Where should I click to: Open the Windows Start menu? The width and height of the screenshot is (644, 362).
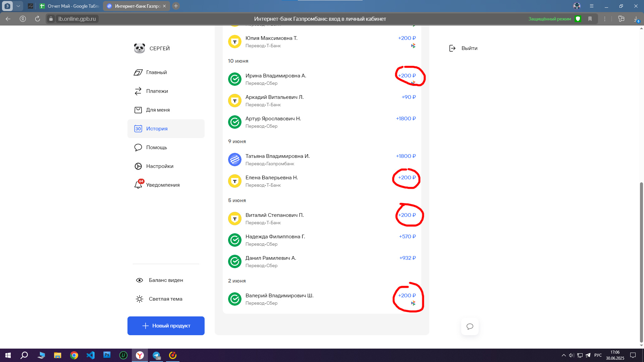tap(8, 355)
